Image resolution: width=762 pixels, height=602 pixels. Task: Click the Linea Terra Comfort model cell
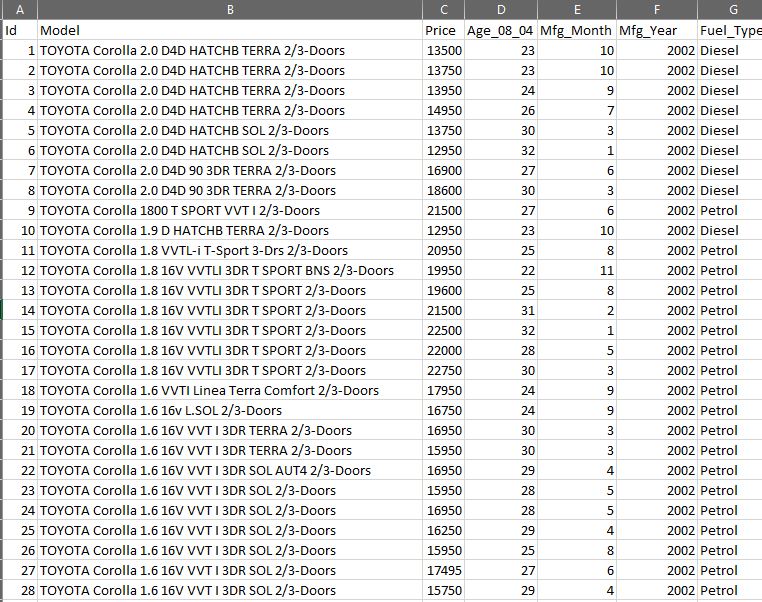[230, 390]
